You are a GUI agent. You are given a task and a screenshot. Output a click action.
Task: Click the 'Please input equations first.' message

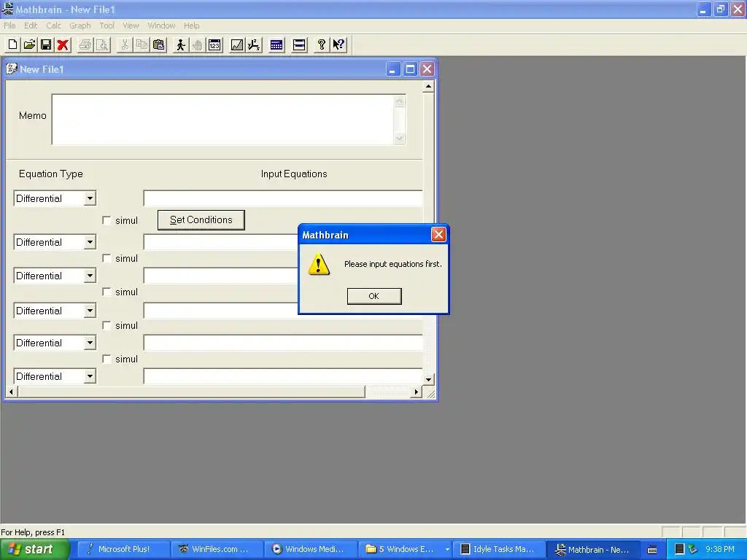393,264
